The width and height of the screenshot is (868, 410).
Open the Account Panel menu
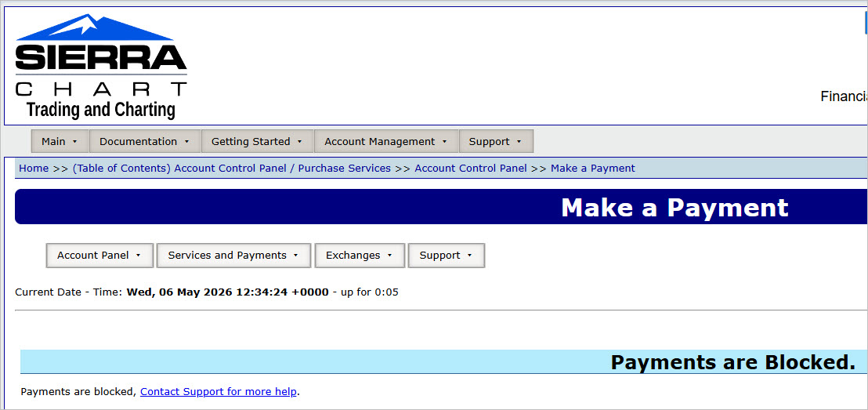coord(99,256)
